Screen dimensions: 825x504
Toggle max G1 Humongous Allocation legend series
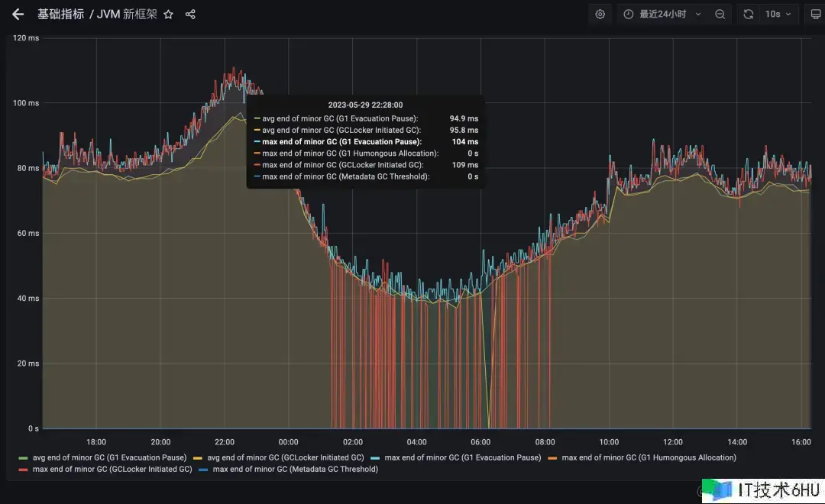tap(649, 457)
